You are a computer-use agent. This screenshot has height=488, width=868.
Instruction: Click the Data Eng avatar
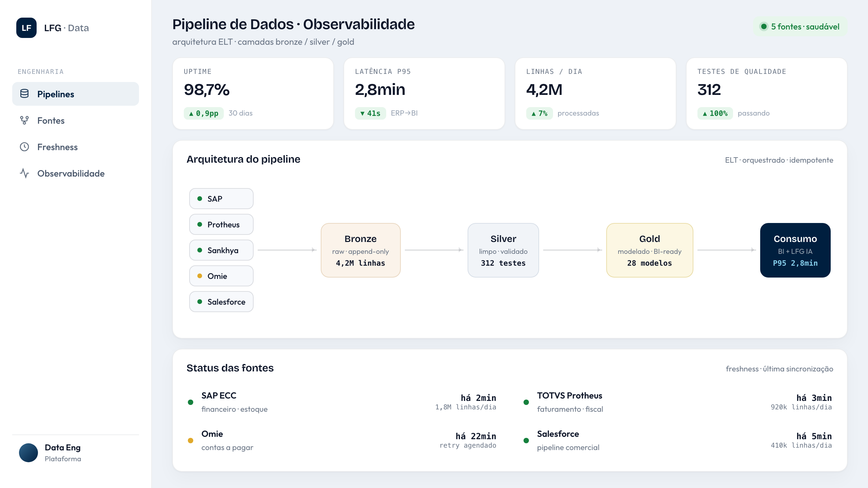28,453
